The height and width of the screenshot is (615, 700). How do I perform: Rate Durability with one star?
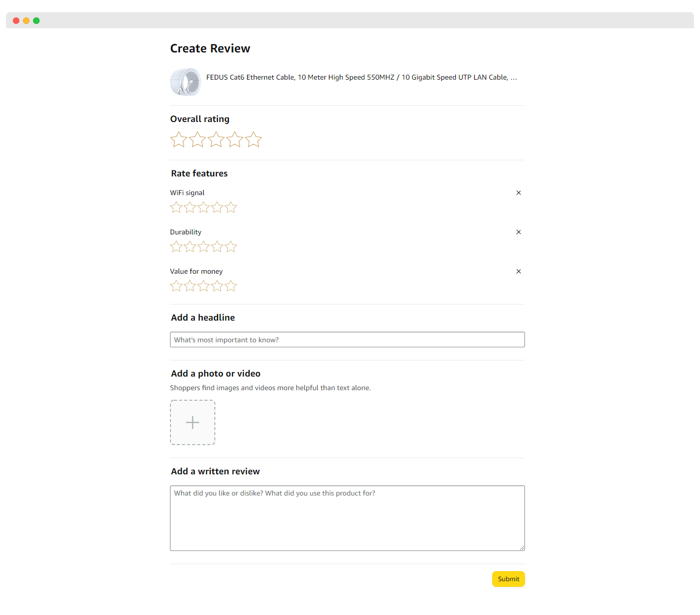176,247
